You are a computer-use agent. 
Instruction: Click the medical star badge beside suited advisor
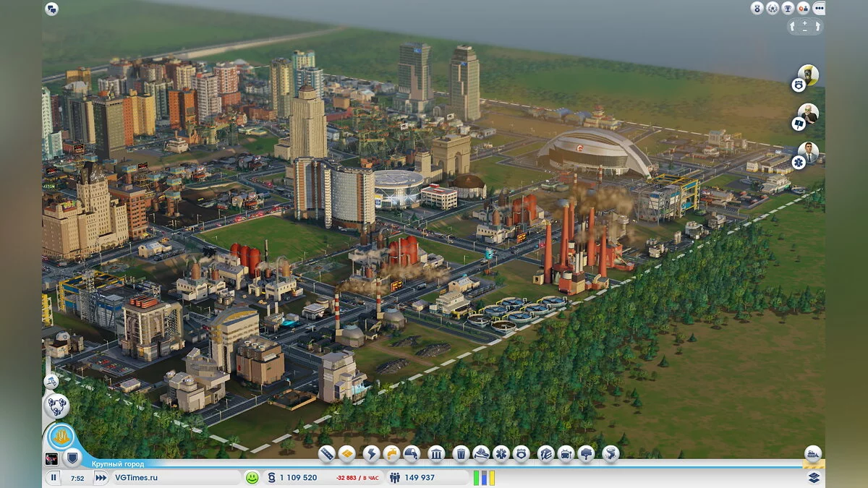click(798, 163)
